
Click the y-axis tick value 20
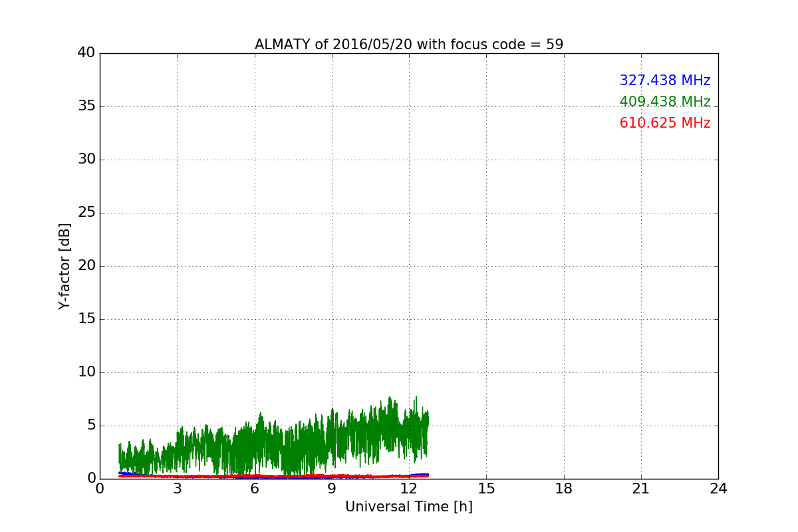coord(86,266)
